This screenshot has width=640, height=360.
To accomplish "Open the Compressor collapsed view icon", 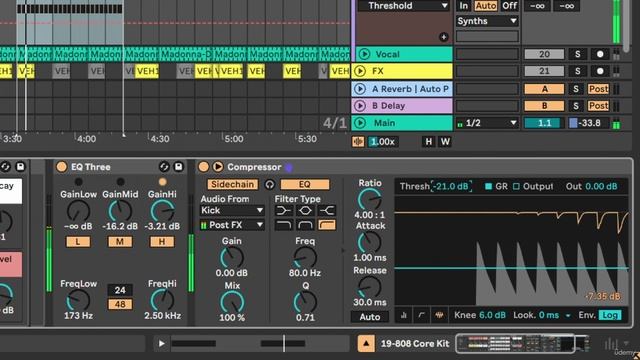I will click(404, 315).
